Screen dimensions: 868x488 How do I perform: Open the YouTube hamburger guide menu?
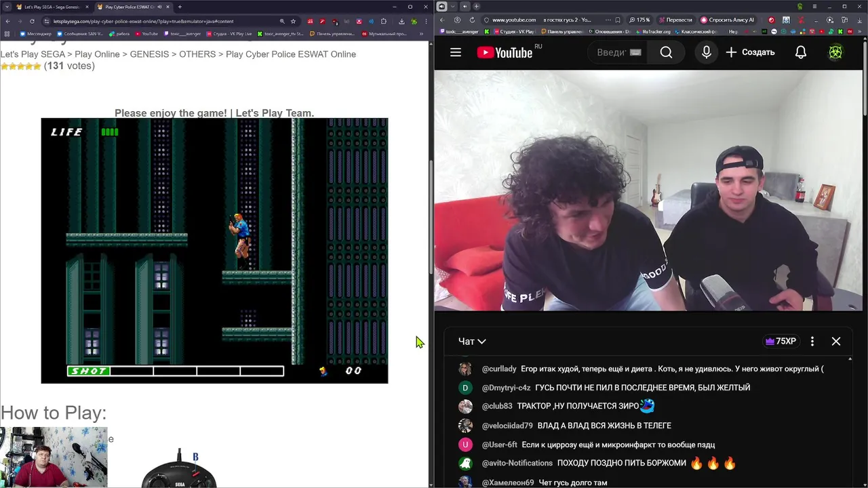(x=456, y=52)
